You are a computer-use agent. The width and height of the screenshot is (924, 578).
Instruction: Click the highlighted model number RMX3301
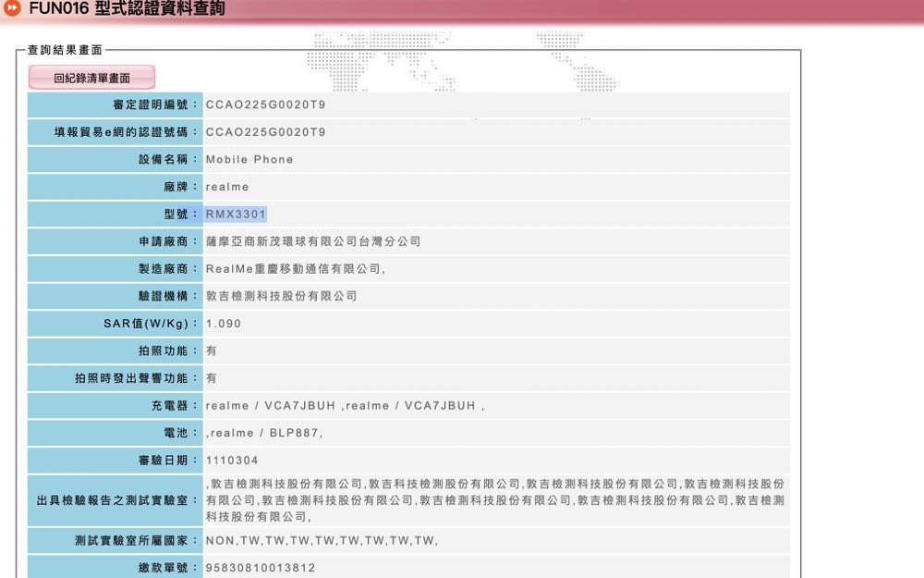(x=237, y=215)
